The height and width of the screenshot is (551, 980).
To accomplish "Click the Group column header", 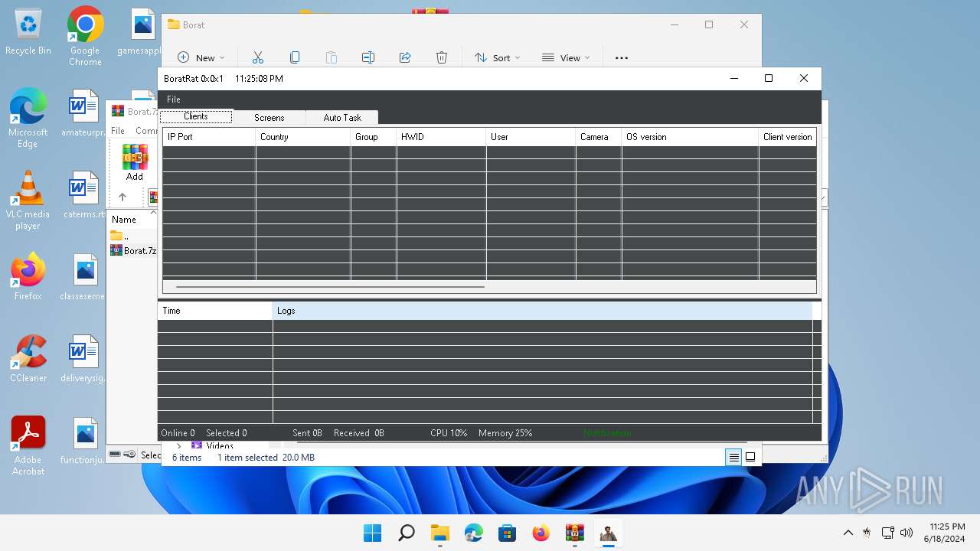I will point(374,137).
